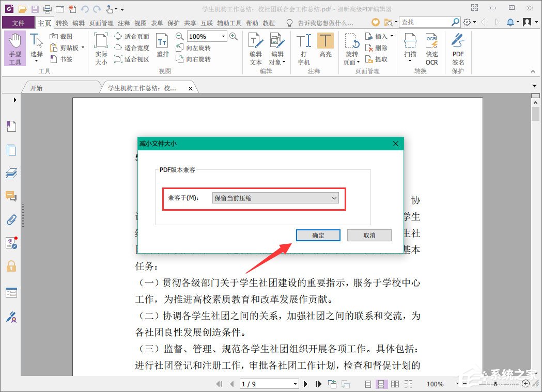Open the 兼容于 compression dropdown
The width and height of the screenshot is (542, 392).
tap(276, 198)
